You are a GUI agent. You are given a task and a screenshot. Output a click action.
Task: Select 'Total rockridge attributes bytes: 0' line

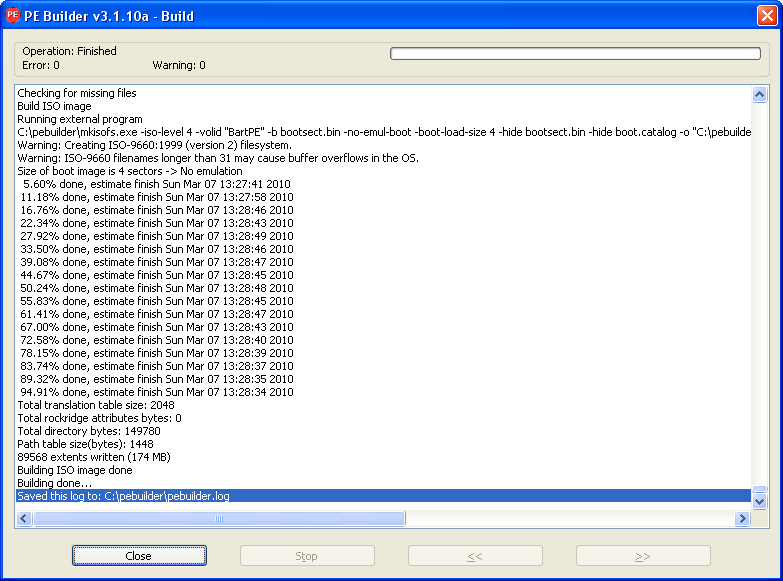(x=384, y=418)
